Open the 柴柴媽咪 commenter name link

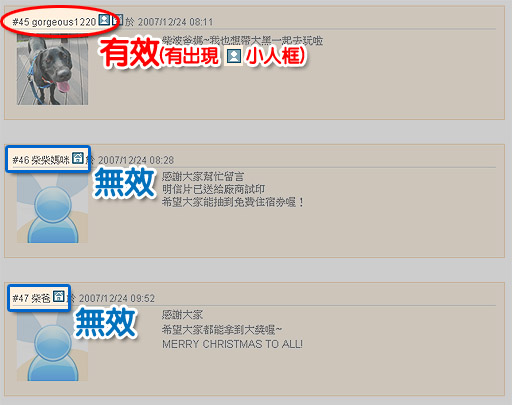click(50, 160)
